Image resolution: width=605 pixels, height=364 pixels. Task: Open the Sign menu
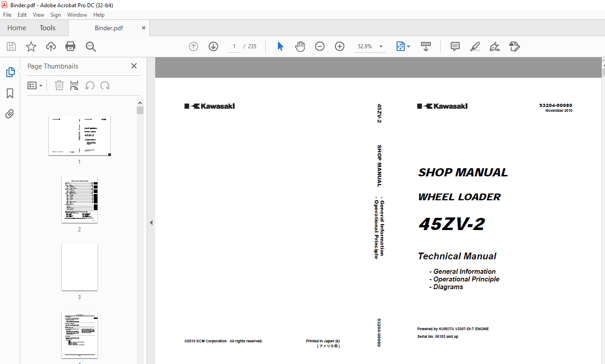(55, 15)
